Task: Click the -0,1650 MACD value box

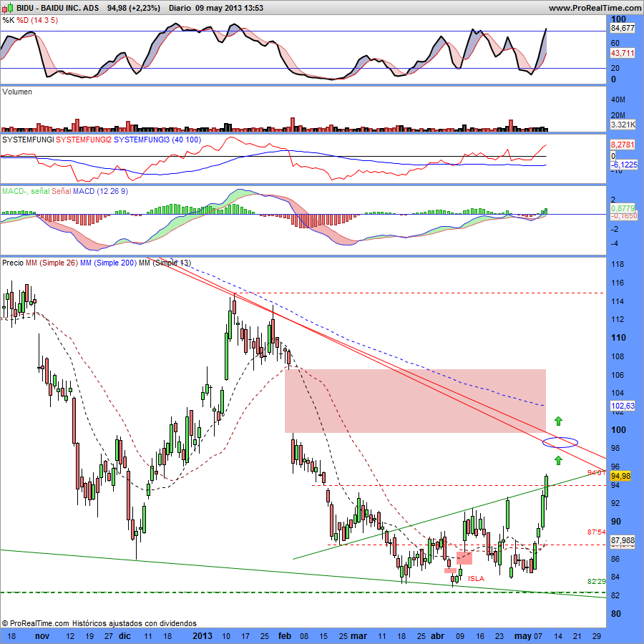Action: click(623, 215)
